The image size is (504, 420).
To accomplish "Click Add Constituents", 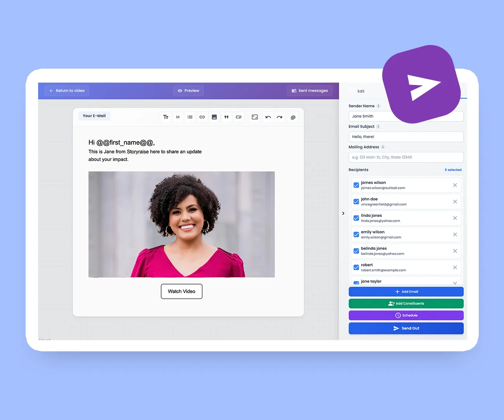I will 406,304.
